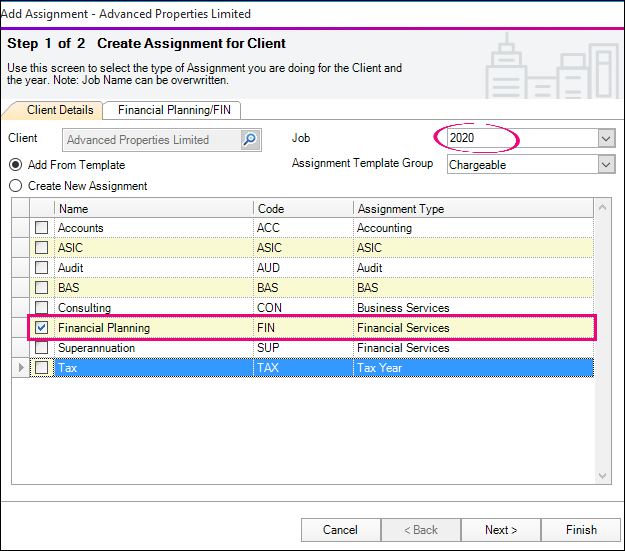This screenshot has width=625, height=551.
Task: Enable the Audit assignment checkbox
Action: coord(42,268)
